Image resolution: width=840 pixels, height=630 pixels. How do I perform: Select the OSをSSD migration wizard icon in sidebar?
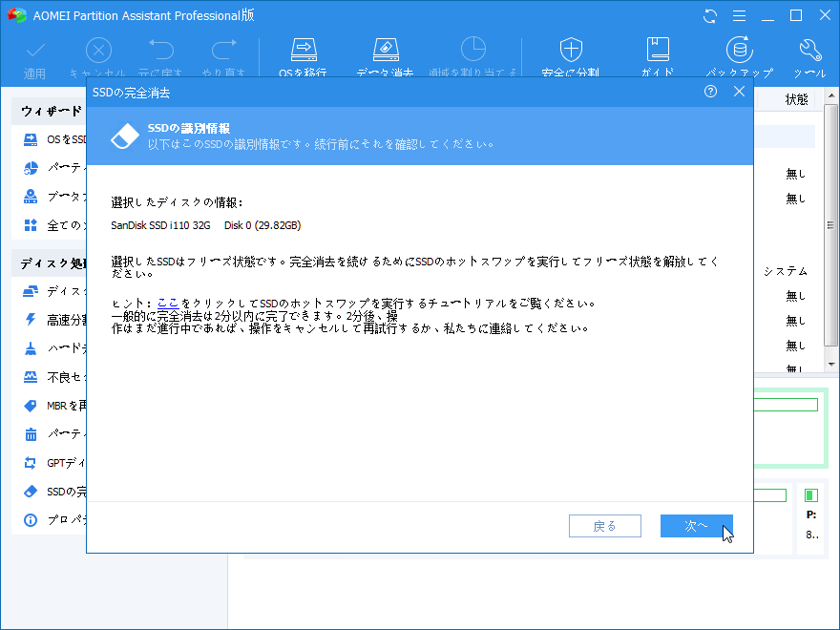coord(31,139)
